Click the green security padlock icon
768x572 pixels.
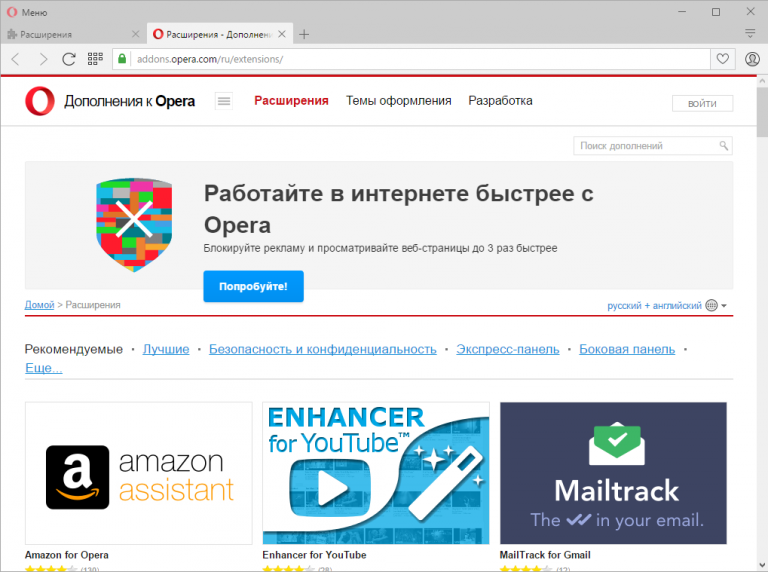pyautogui.click(x=122, y=59)
